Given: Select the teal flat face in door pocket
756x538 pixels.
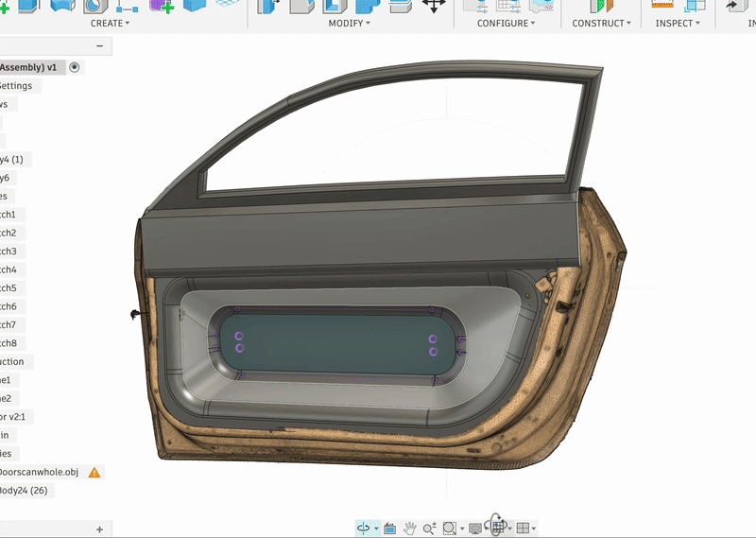Looking at the screenshot, I should click(x=336, y=343).
